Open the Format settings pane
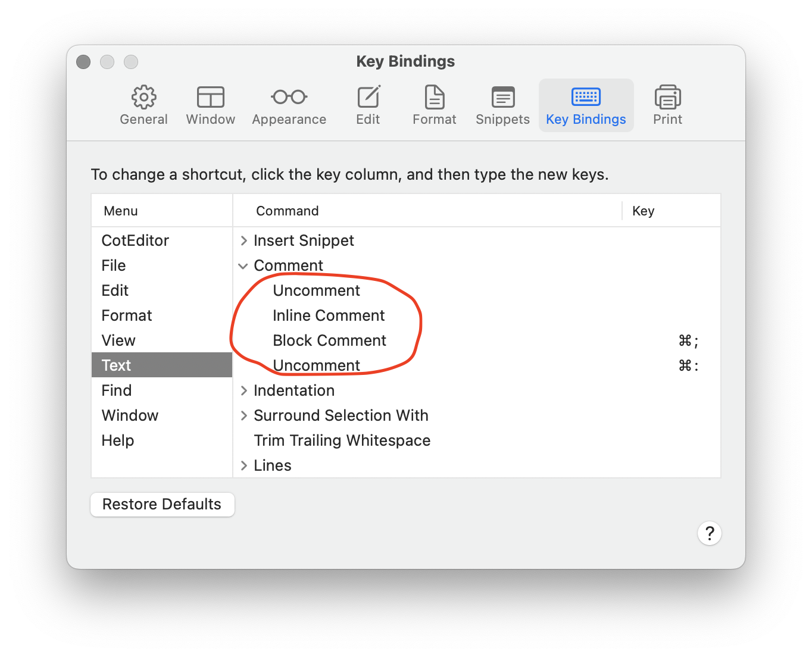Image resolution: width=812 pixels, height=657 pixels. [434, 105]
